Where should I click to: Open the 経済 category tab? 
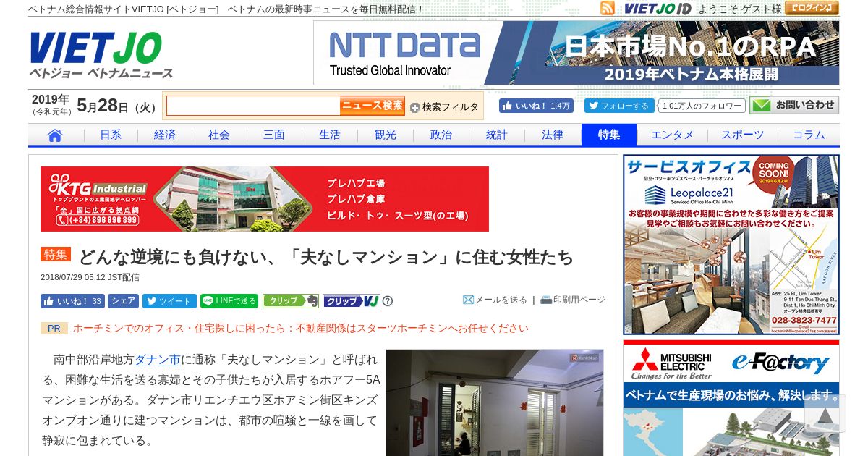pos(165,135)
